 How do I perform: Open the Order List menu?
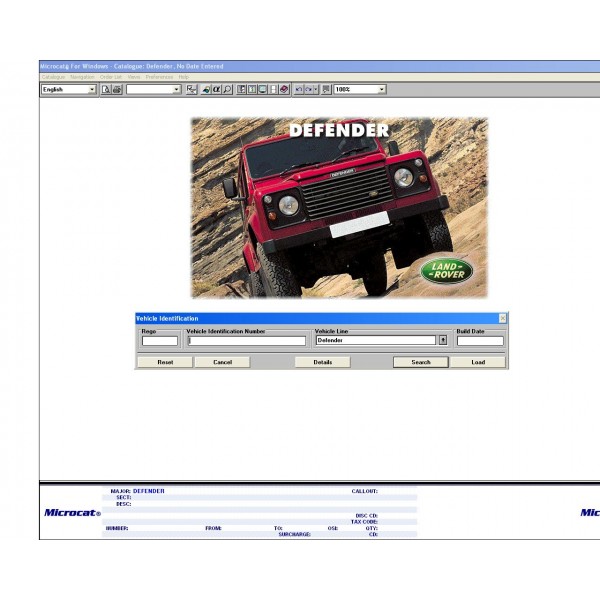click(111, 77)
